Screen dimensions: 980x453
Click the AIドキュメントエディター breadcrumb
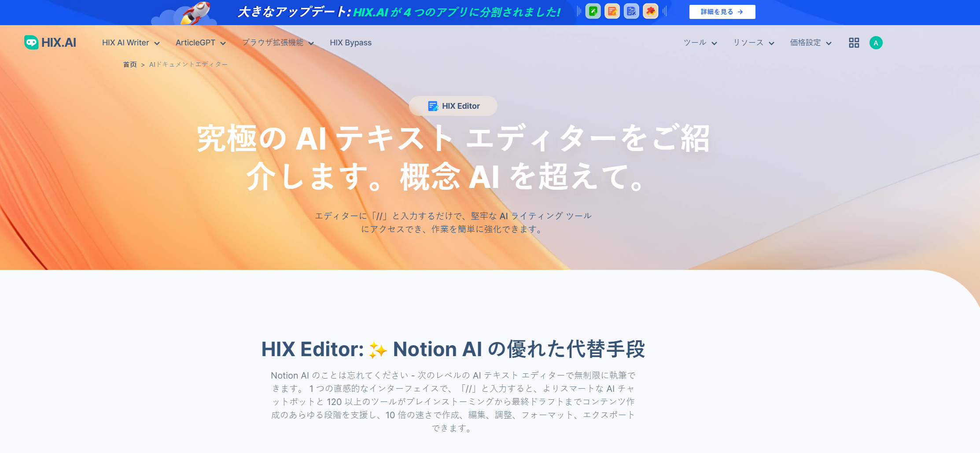188,64
